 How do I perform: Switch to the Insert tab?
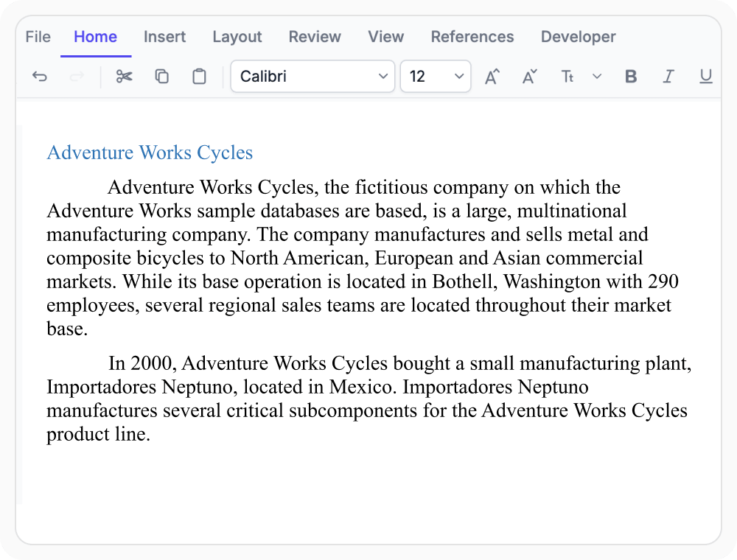164,37
